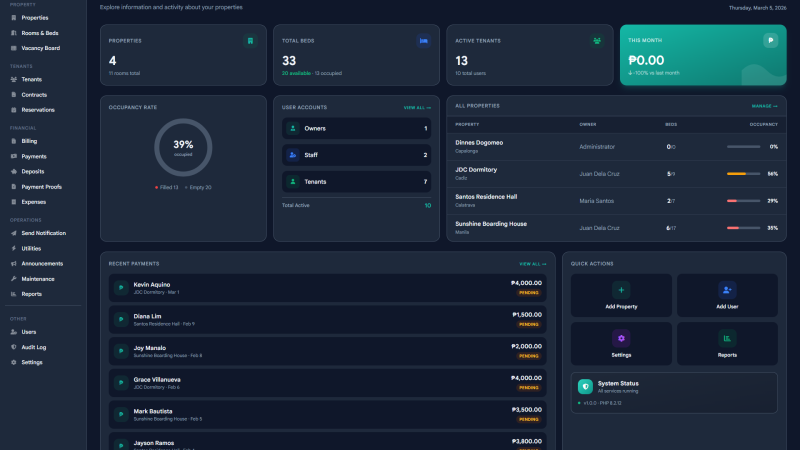The width and height of the screenshot is (800, 450).
Task: Click the Announcements megaphone icon
Action: coord(14,264)
